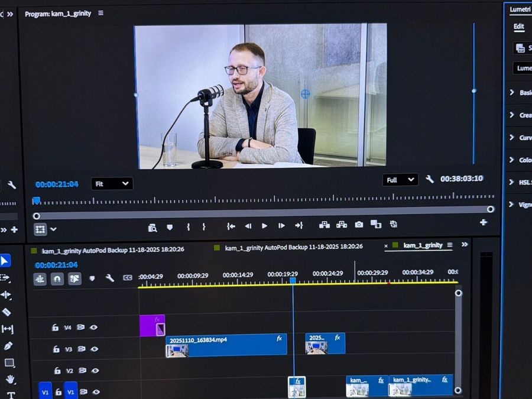Open Comparison View button
The width and height of the screenshot is (532, 399).
[x=376, y=224]
